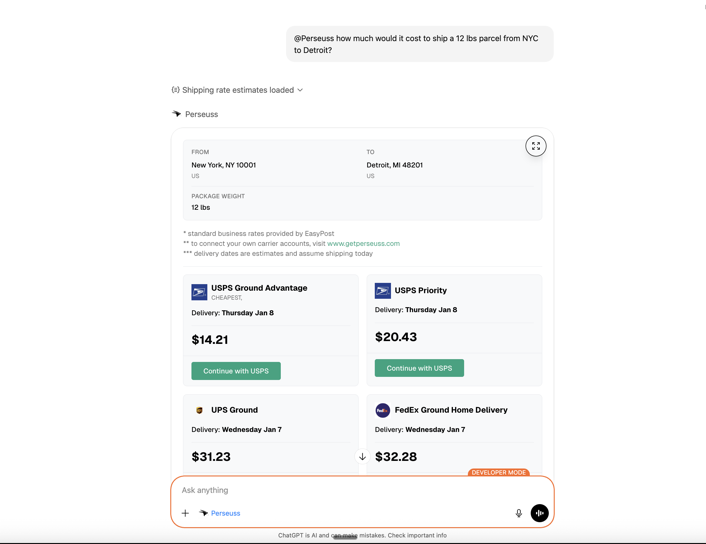
Task: Click the user message about shipping to Detroit
Action: [419, 44]
